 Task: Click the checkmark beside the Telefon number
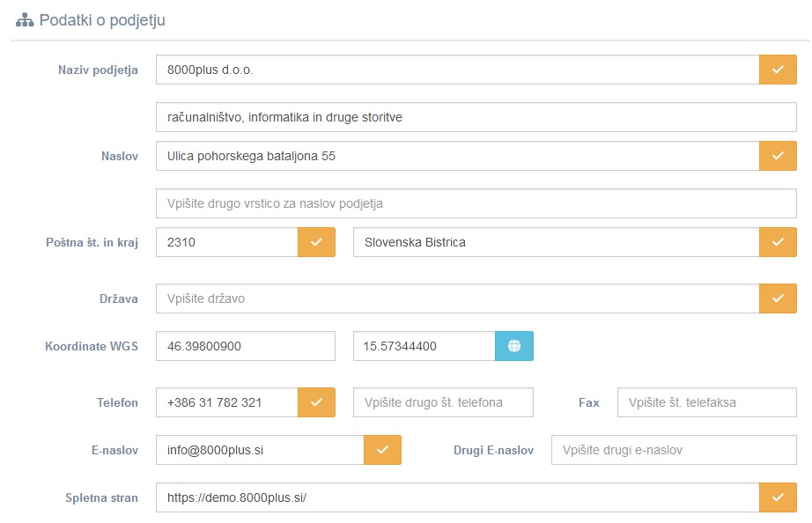click(x=316, y=402)
